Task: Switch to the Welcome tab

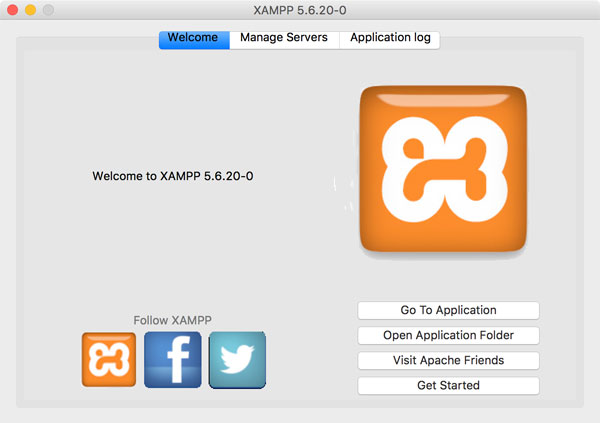Action: tap(194, 40)
